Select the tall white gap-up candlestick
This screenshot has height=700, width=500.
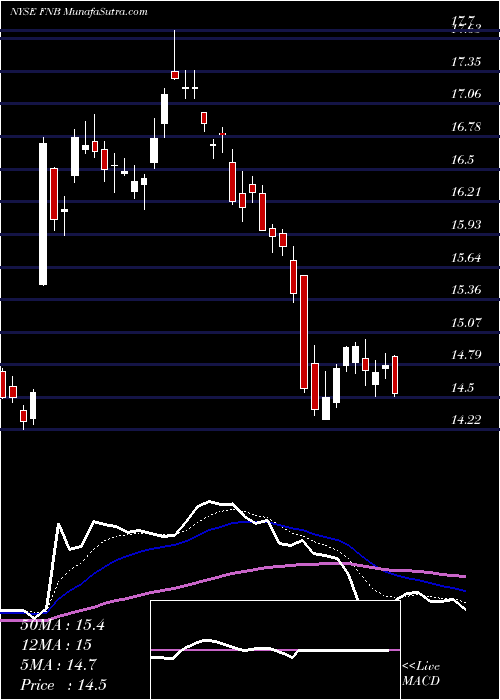coord(43,214)
